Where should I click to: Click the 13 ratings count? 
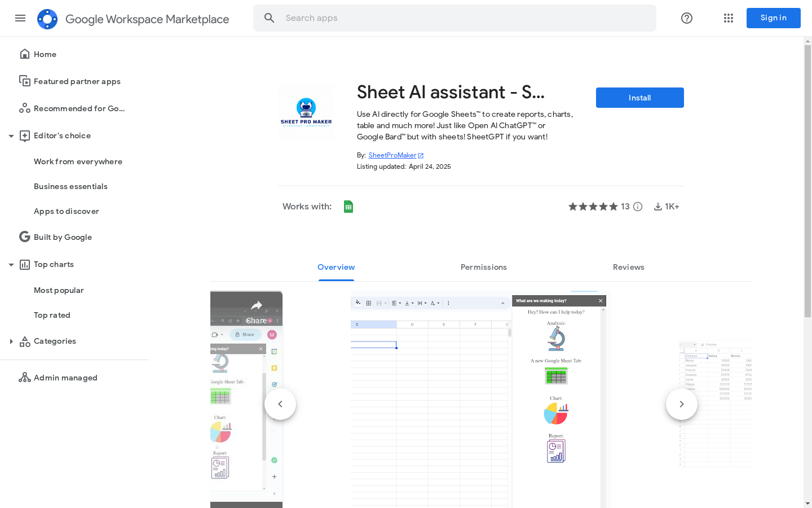click(625, 207)
